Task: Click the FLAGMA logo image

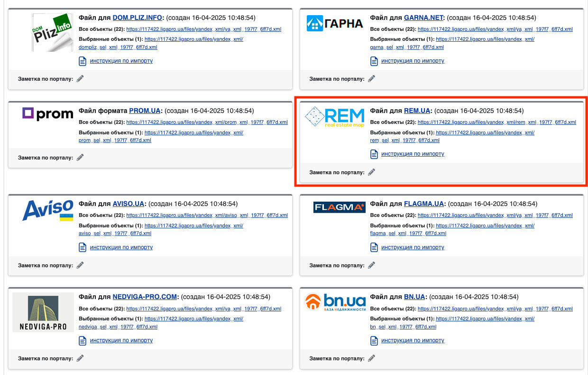Action: (x=339, y=207)
